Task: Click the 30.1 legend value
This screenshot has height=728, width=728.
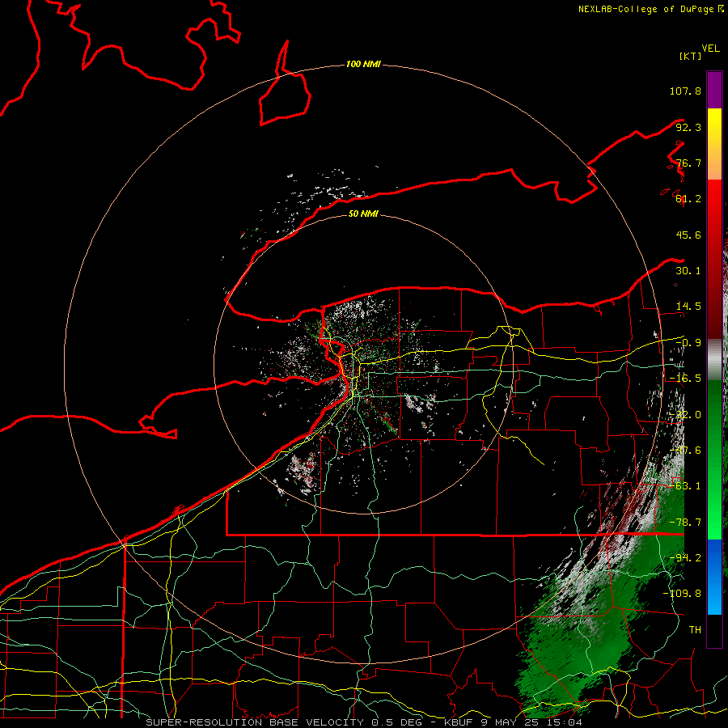Action: [x=688, y=270]
